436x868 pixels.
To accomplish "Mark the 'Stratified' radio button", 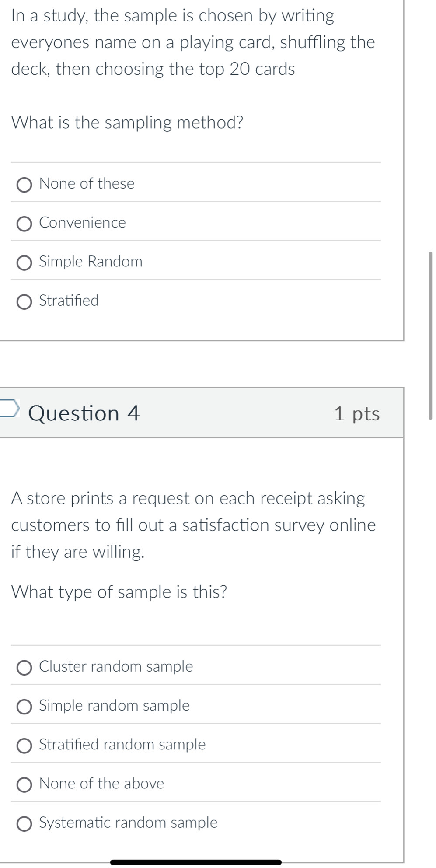I will tap(24, 302).
